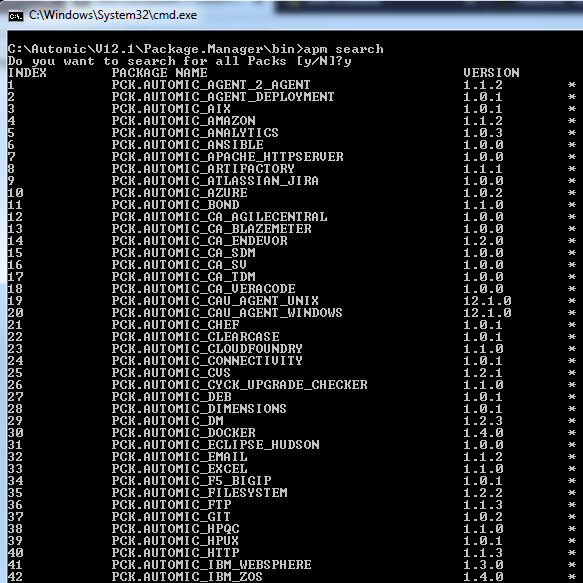Click the INDEX column header
The height and width of the screenshot is (583, 583).
point(27,73)
